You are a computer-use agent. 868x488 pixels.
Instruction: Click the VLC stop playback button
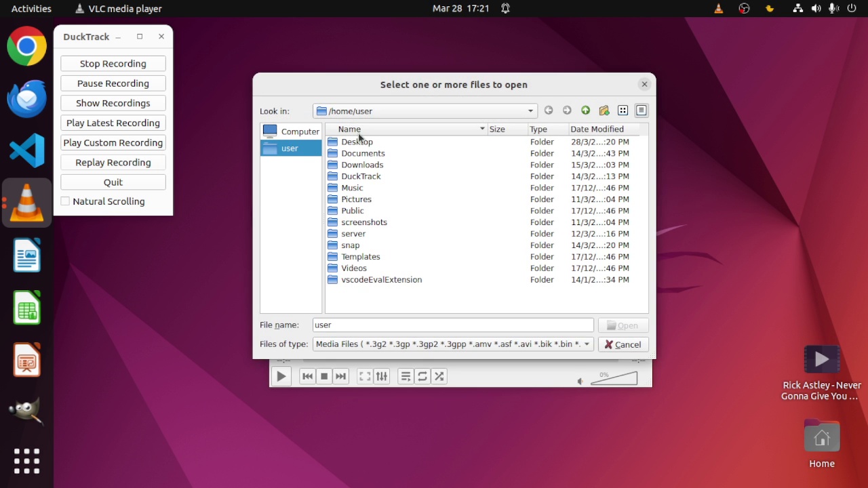[x=324, y=376]
